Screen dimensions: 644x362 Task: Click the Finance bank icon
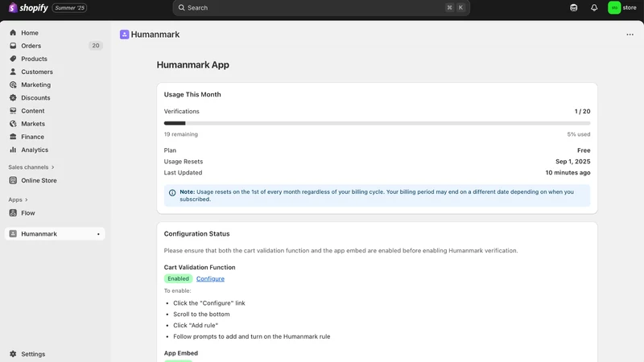pyautogui.click(x=13, y=137)
